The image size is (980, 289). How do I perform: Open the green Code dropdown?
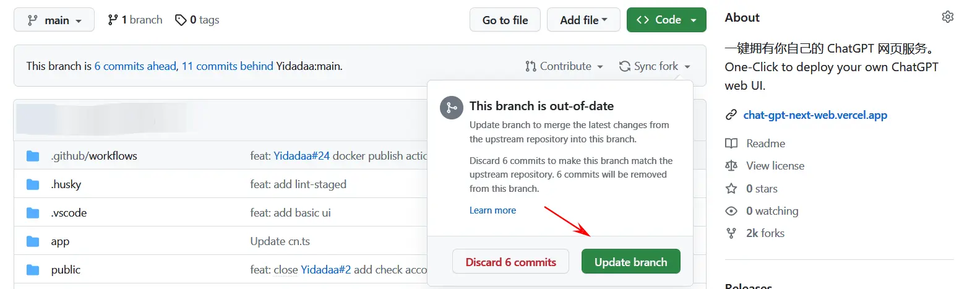(x=666, y=20)
